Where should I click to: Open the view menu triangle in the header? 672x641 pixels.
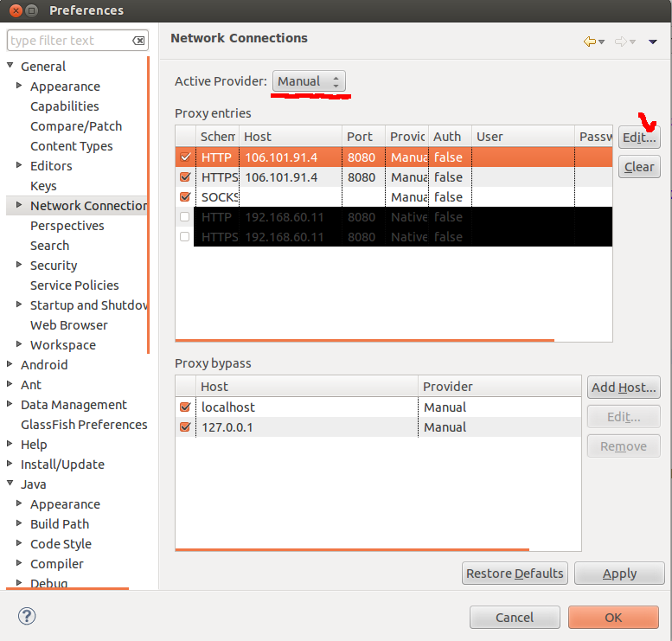pyautogui.click(x=652, y=42)
